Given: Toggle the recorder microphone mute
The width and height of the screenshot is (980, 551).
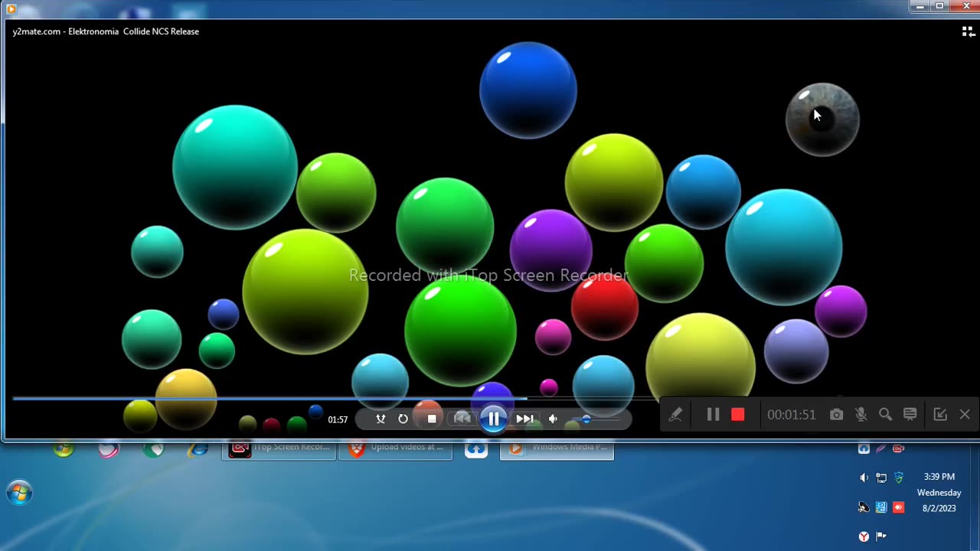Looking at the screenshot, I should (861, 414).
